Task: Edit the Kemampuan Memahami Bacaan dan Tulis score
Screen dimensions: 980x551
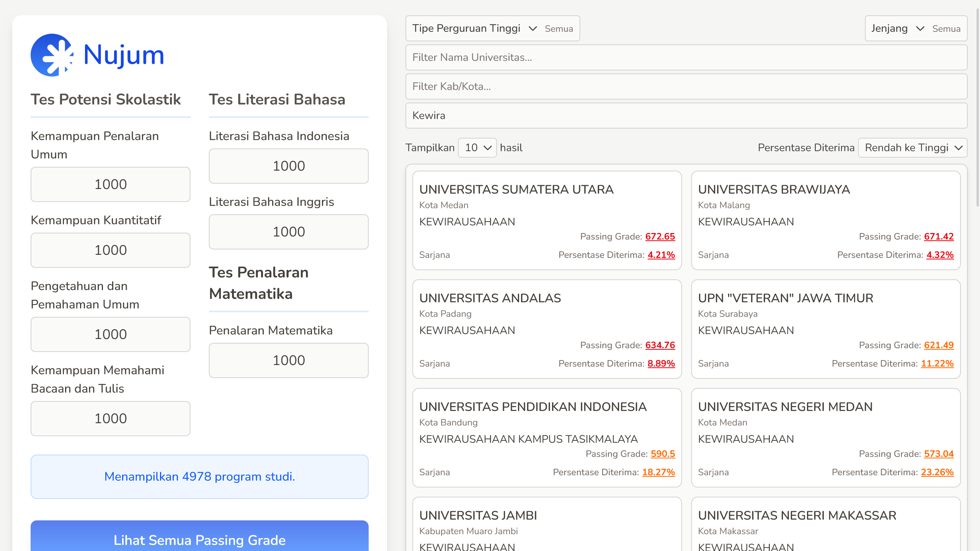Action: [x=111, y=419]
